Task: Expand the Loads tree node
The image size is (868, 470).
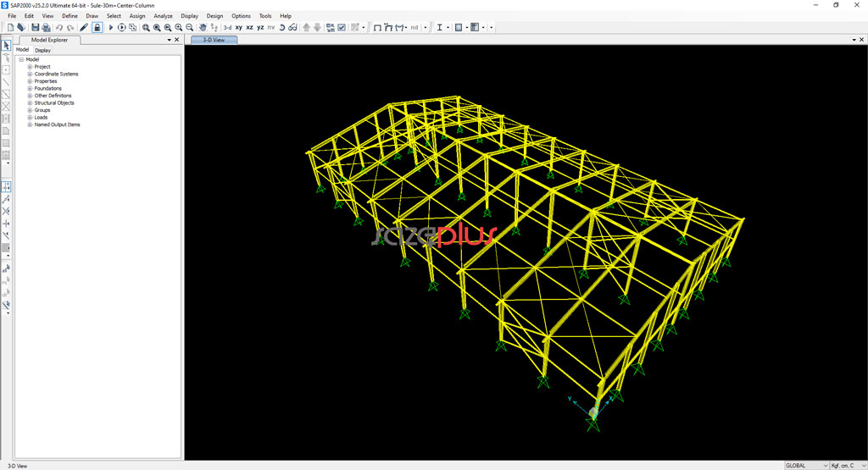Action: click(x=30, y=117)
